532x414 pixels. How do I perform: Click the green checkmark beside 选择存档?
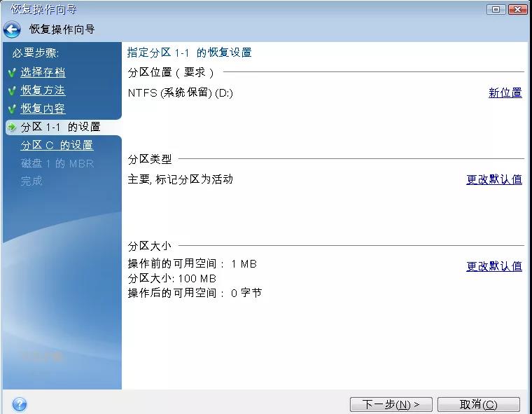12,72
